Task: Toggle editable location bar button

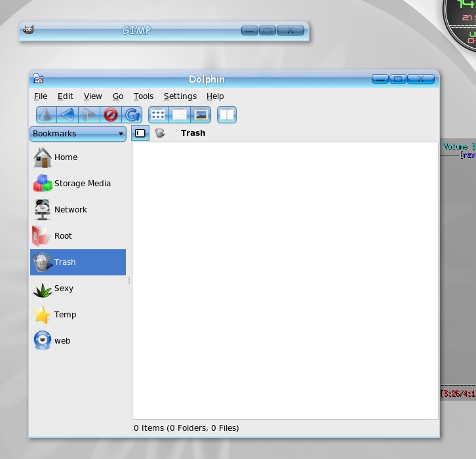Action: (x=140, y=133)
